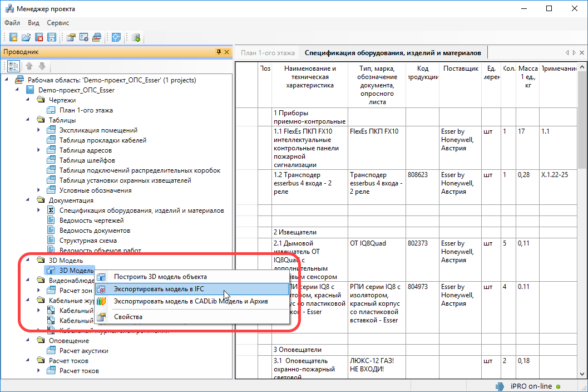Image resolution: width=588 pixels, height=392 pixels.
Task: Choose Экспортировать модель в IFC
Action: (x=191, y=289)
